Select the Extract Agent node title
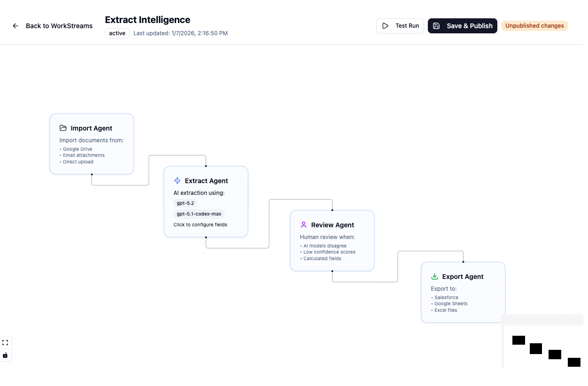 (206, 181)
